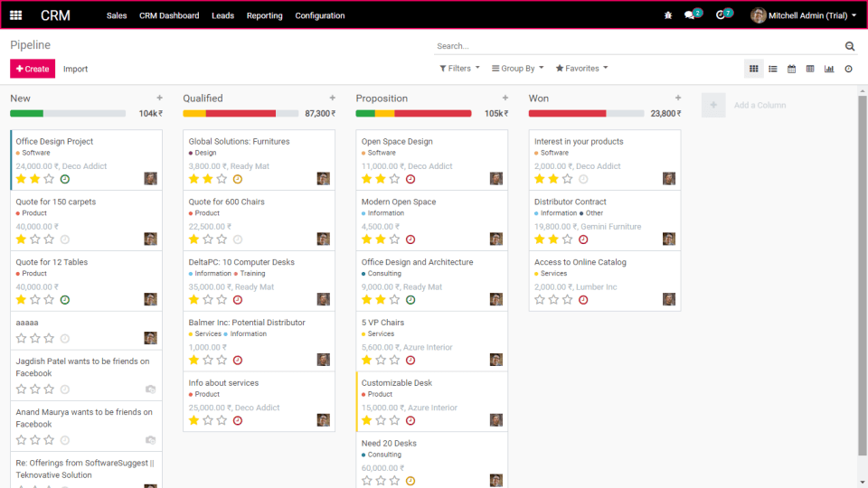868x488 pixels.
Task: Click the debug bug icon
Action: click(x=668, y=15)
